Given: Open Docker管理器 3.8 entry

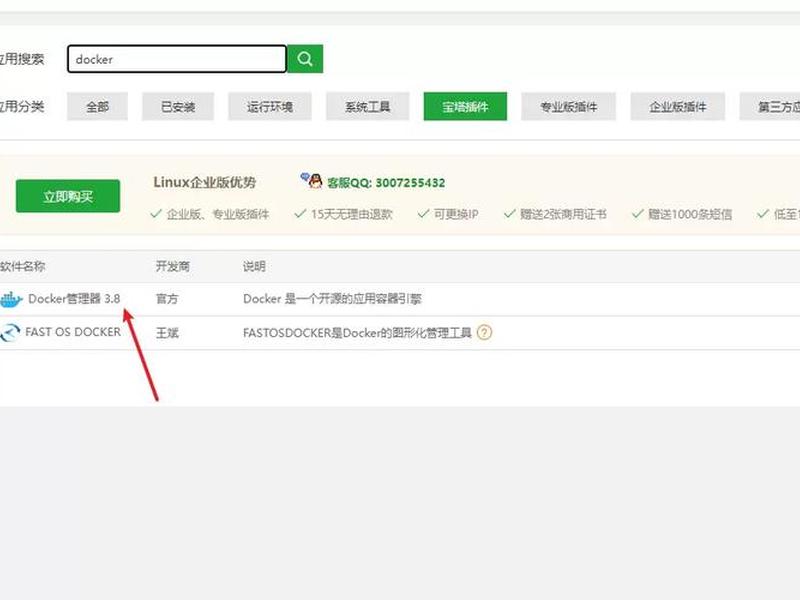Looking at the screenshot, I should pos(74,299).
